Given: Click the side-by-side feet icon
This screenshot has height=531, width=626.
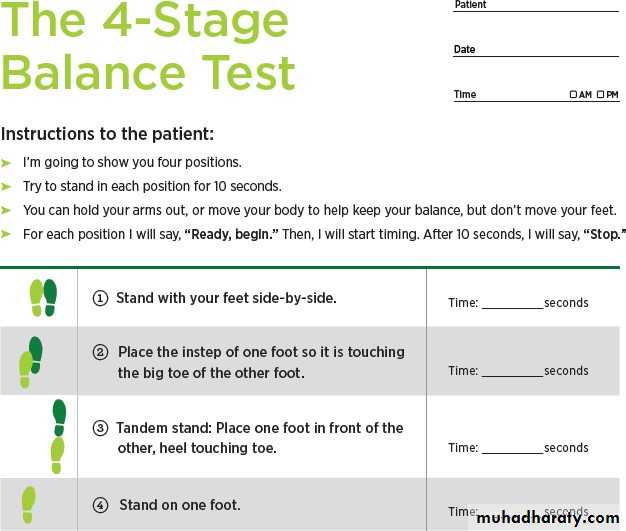Looking at the screenshot, I should point(43,296).
